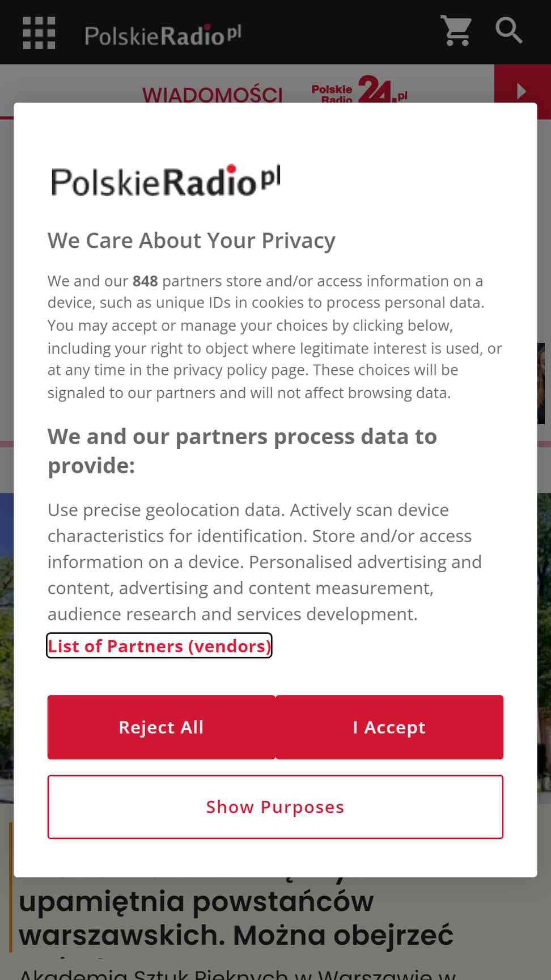Click the Reject All button
Viewport: 551px width, 980px height.
coord(161,727)
